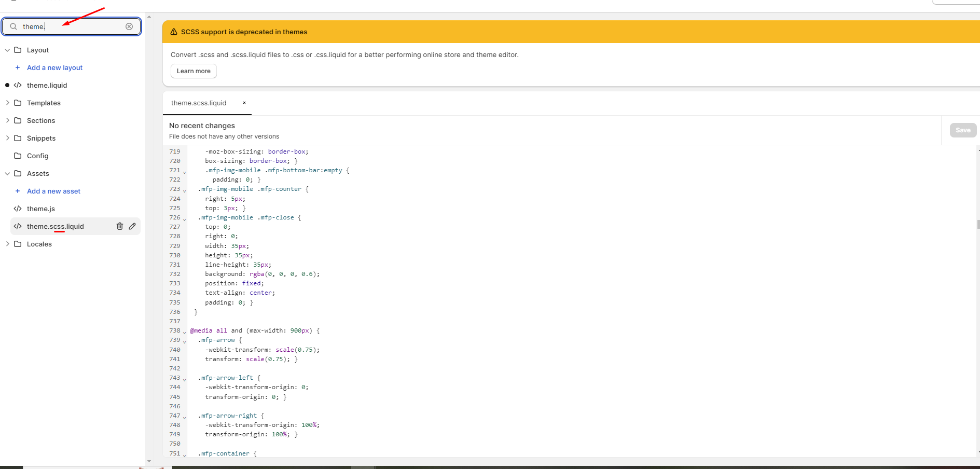
Task: Delete theme.scss.liquid using trash icon
Action: pos(120,226)
